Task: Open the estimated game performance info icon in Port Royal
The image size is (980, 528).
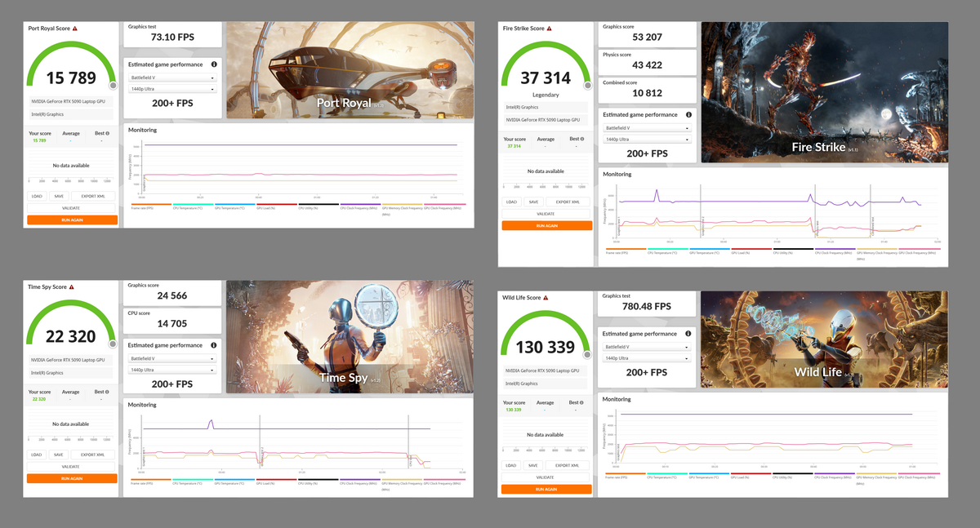Action: click(214, 64)
